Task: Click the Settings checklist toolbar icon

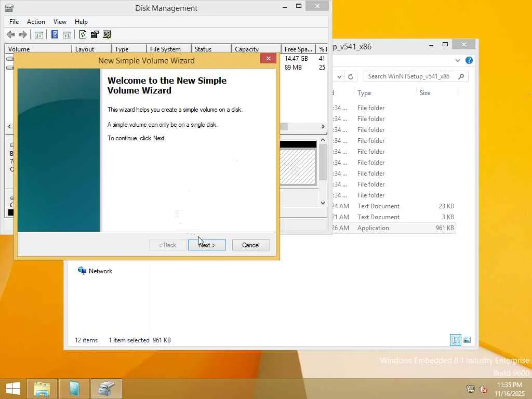Action: point(107,34)
